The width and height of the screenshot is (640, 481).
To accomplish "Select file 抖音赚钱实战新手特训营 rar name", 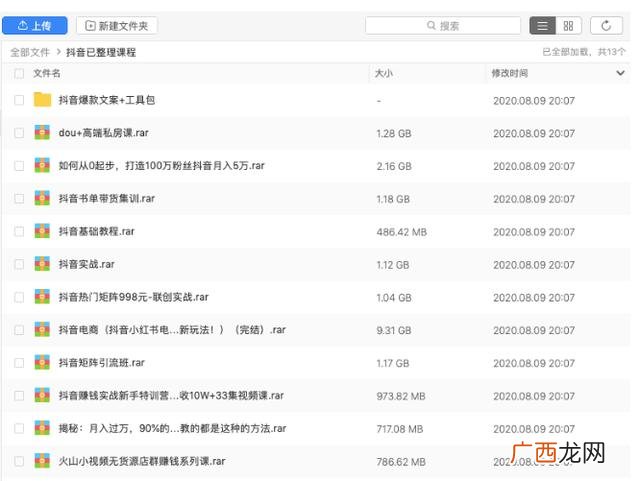I will [171, 396].
